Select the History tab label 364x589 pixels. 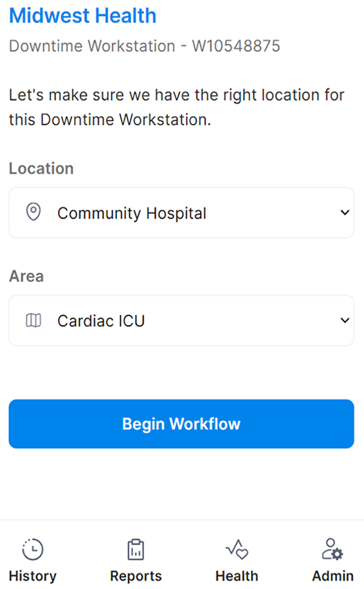point(33,576)
